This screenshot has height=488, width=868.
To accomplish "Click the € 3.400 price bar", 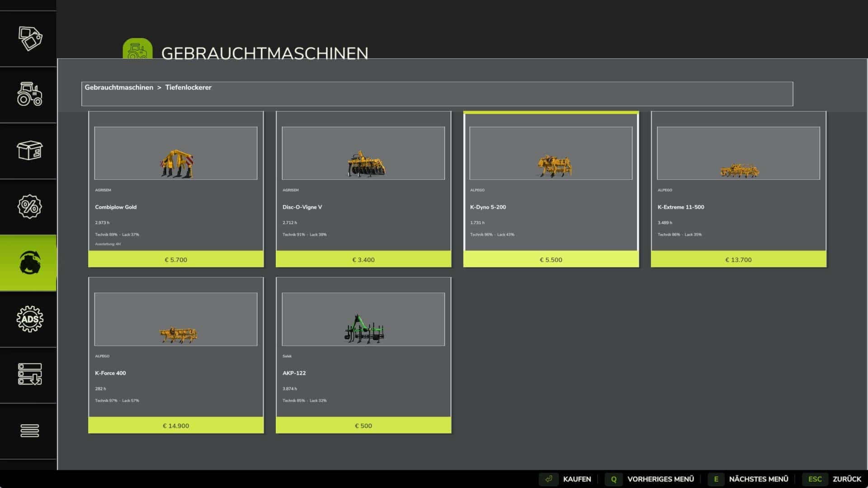I will click(x=363, y=259).
